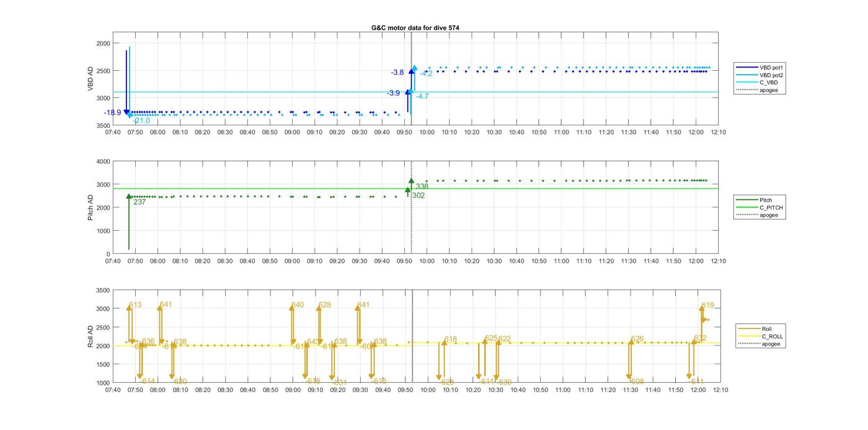Click the '-4.2' annotation in VBD plot
Screen dimensions: 868x430
pyautogui.click(x=426, y=74)
